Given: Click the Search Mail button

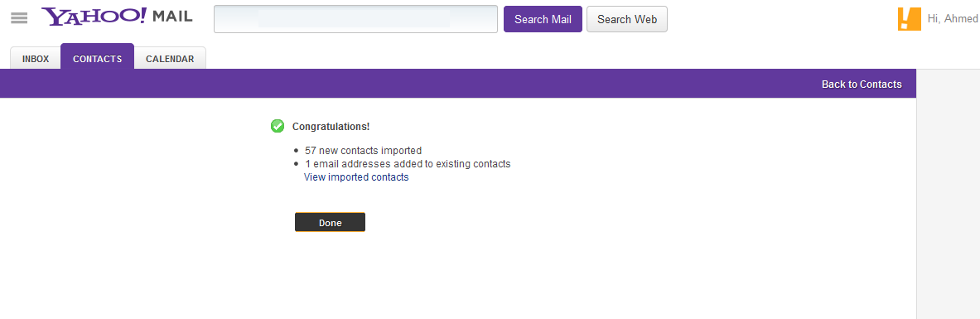Looking at the screenshot, I should pyautogui.click(x=543, y=19).
